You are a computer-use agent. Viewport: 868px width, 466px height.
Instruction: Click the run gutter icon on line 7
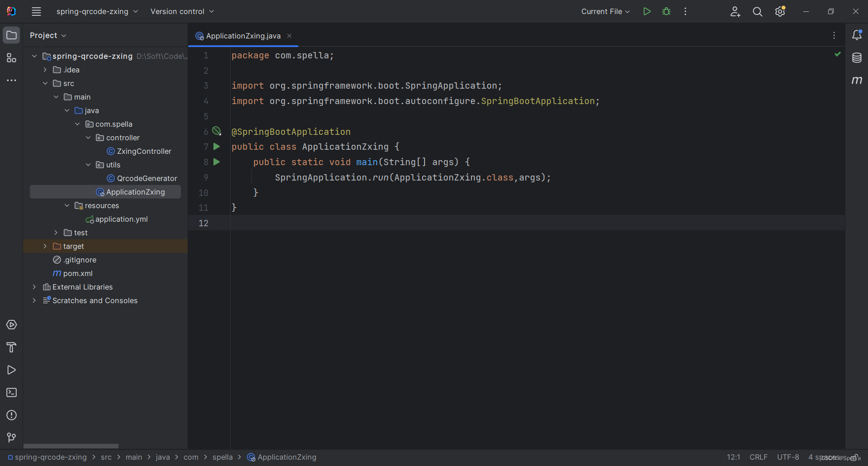tap(217, 147)
